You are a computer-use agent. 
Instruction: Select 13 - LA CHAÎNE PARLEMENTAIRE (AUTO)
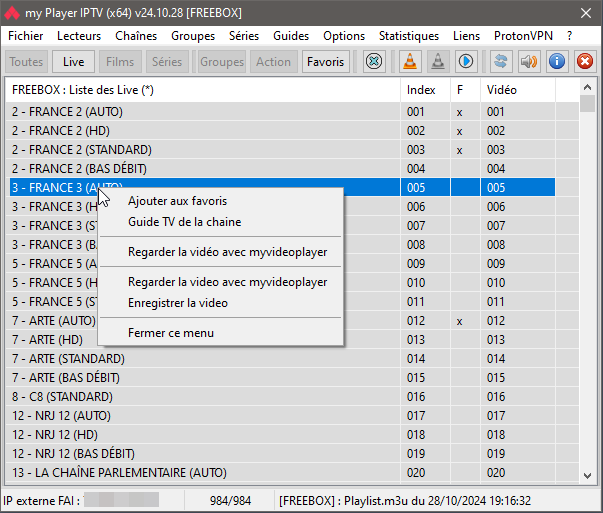click(x=292, y=473)
